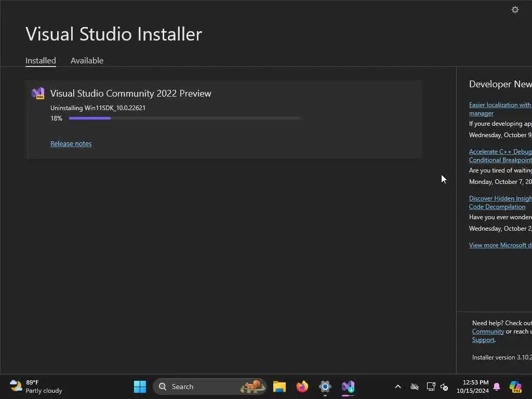Open the Accelerate C++ Debug news link

(x=500, y=156)
